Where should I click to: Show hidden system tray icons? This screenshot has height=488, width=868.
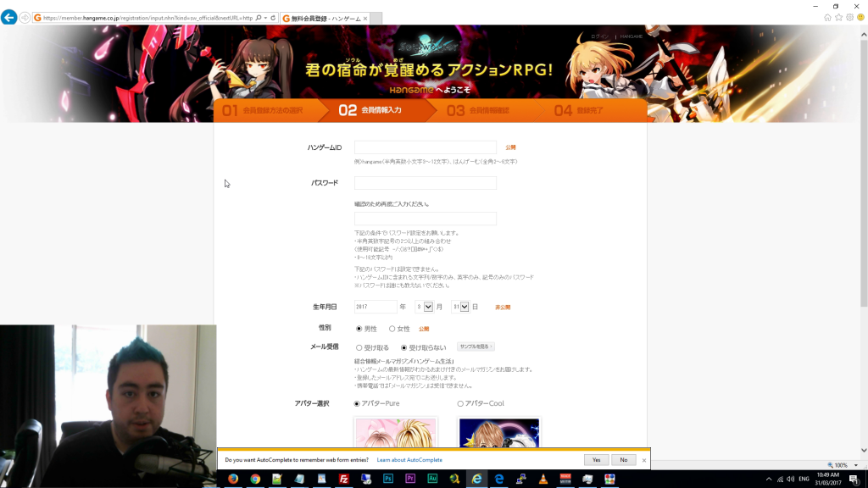pyautogui.click(x=768, y=480)
